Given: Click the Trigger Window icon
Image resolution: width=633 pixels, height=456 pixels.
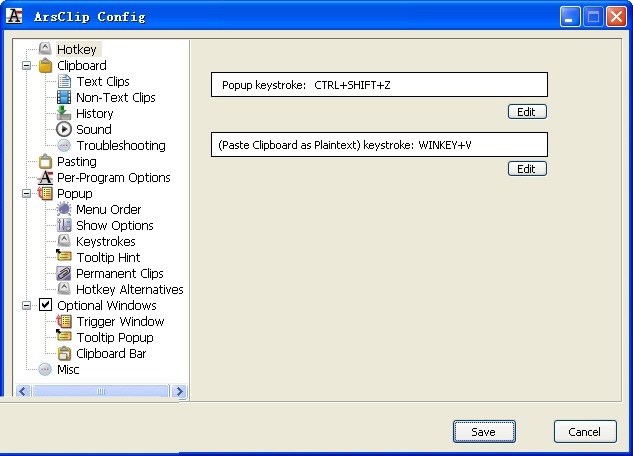Looking at the screenshot, I should (64, 321).
